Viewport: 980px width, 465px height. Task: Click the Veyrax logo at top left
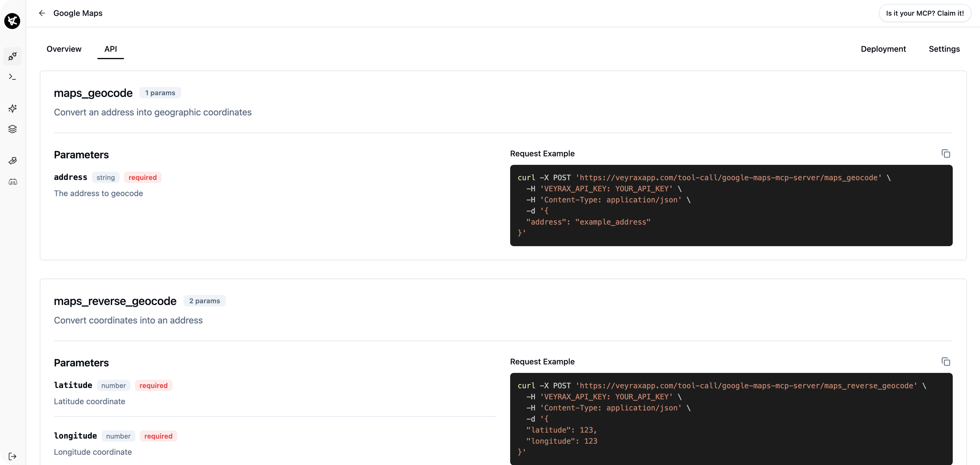tap(12, 21)
